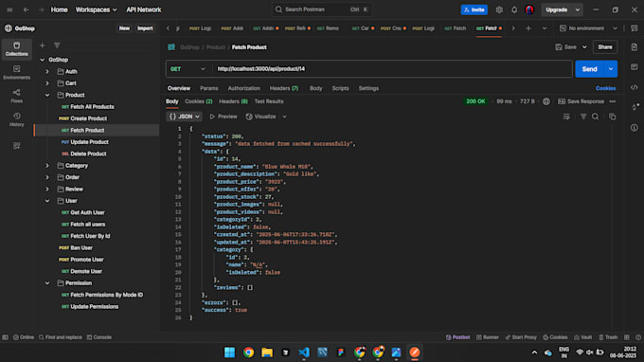Open the comments icon in right sidebar

coord(635,67)
